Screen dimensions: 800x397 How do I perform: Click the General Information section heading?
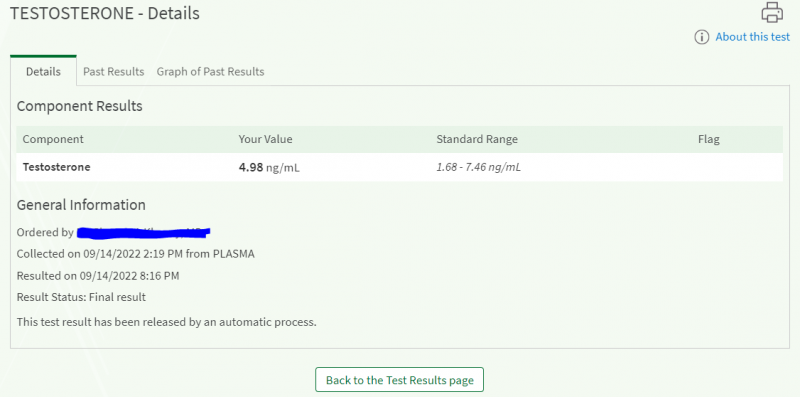tap(81, 205)
